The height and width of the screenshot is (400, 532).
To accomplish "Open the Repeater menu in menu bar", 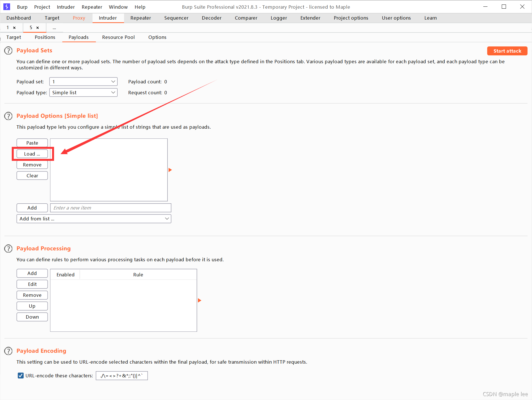I will coord(92,7).
